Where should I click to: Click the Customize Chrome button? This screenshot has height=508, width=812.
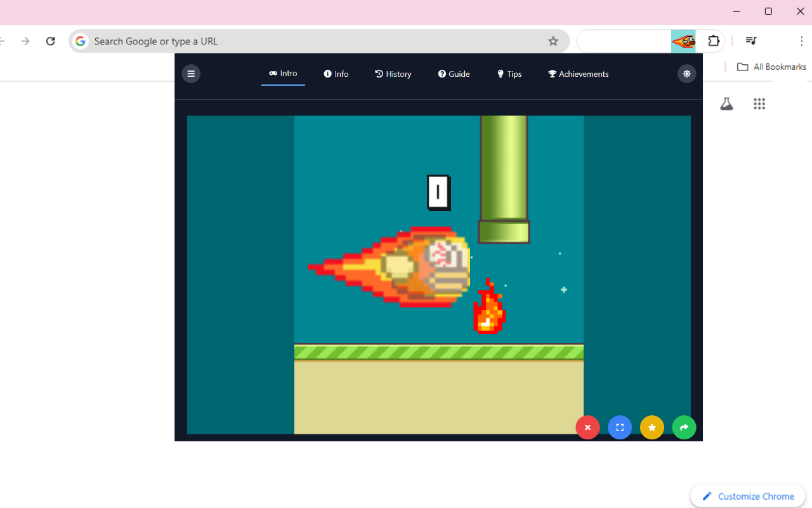click(747, 496)
